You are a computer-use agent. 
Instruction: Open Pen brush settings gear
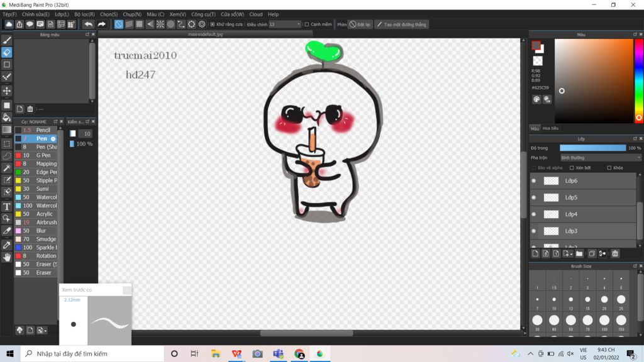point(53,139)
